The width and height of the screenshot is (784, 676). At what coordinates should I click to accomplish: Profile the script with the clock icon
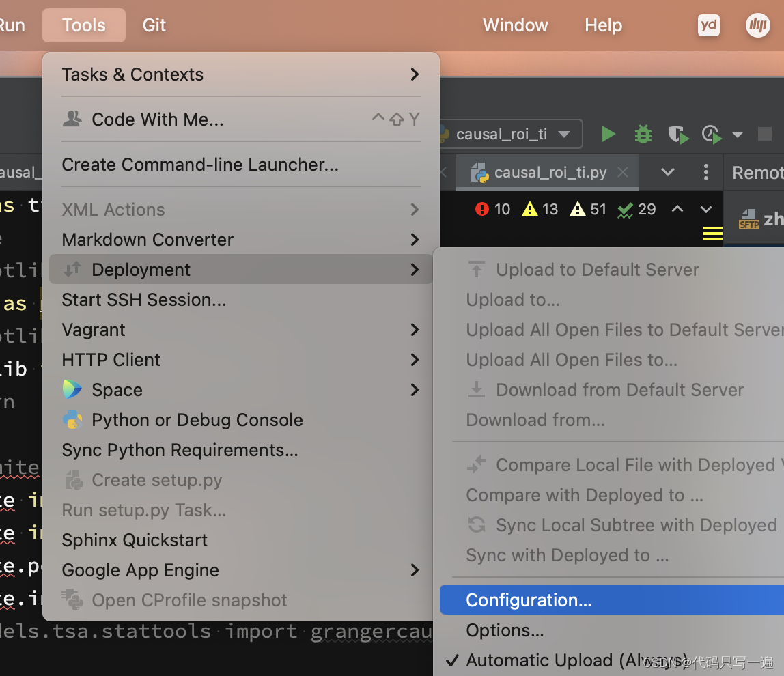[x=712, y=134]
